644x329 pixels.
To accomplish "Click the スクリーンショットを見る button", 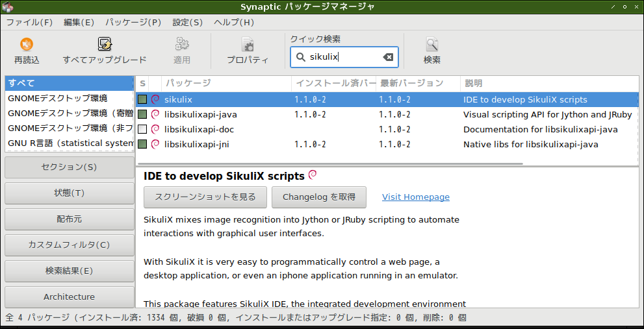I will [x=205, y=197].
